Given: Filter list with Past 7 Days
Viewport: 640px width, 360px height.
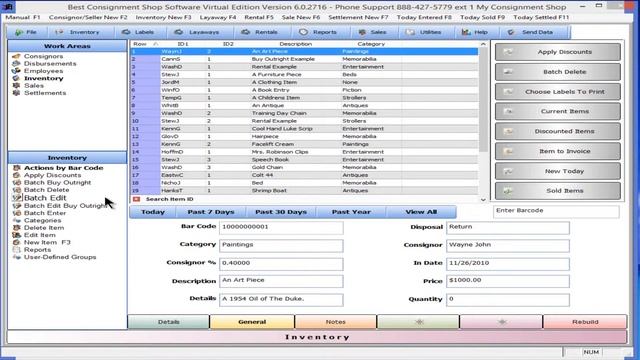Looking at the screenshot, I should (211, 212).
